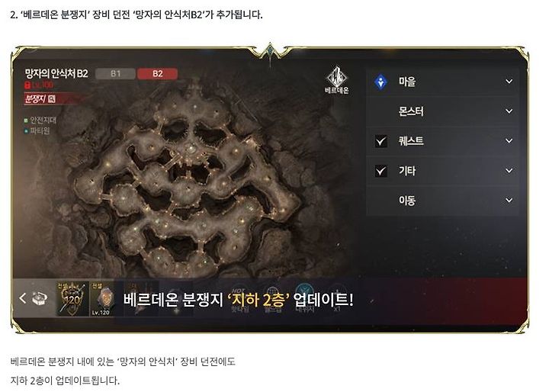Open the ring item icon in bottom bar
The height and width of the screenshot is (392, 549).
pos(40,298)
